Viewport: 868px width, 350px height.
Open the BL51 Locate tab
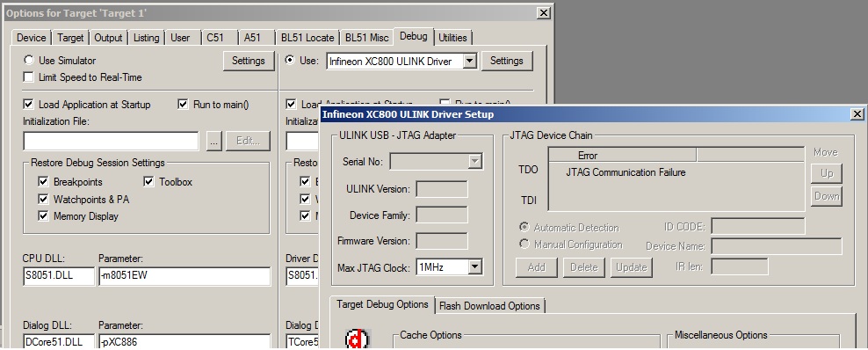(307, 38)
